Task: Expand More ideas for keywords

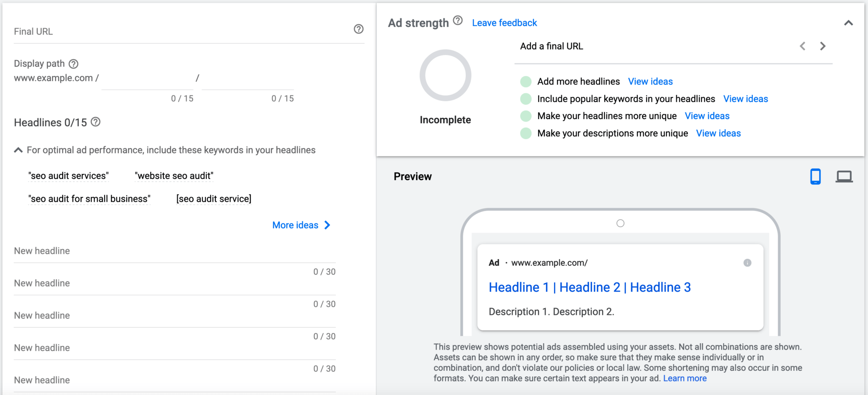Action: coord(301,225)
